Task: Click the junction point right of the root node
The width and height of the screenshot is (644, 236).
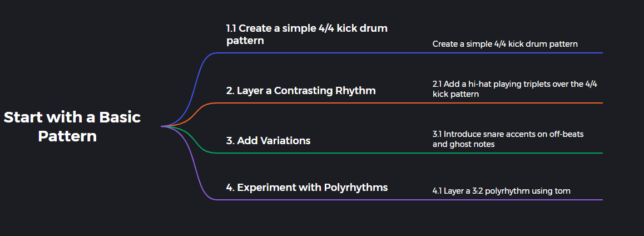Action: click(163, 126)
